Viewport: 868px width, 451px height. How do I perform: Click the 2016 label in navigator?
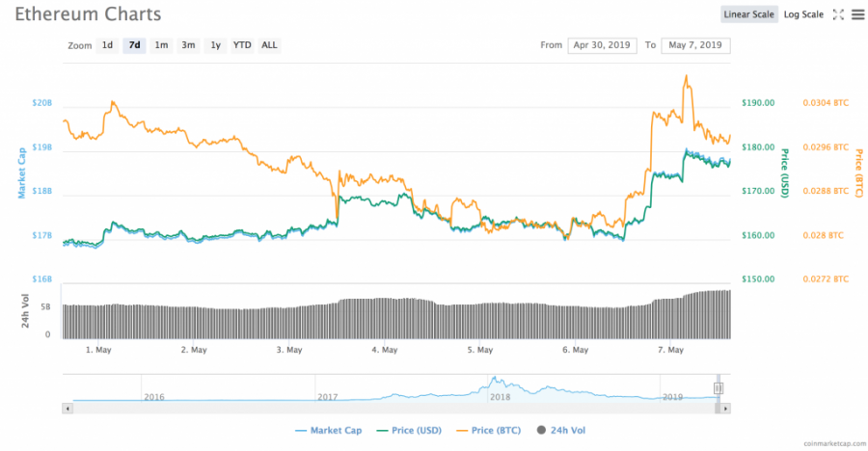[154, 397]
